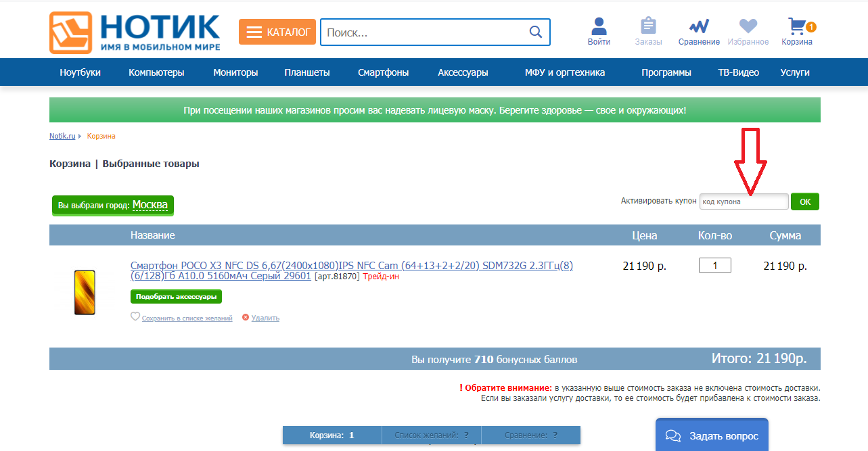This screenshot has width=868, height=451.
Task: Click the код купона input field
Action: point(744,201)
